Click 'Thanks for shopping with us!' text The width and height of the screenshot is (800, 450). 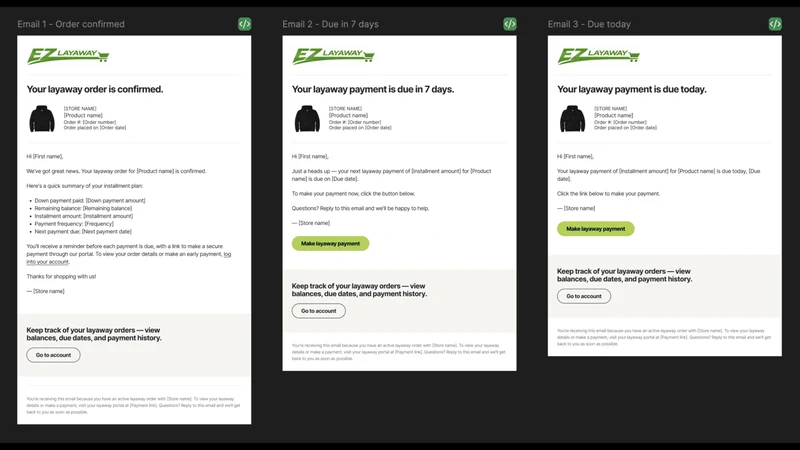pos(61,277)
